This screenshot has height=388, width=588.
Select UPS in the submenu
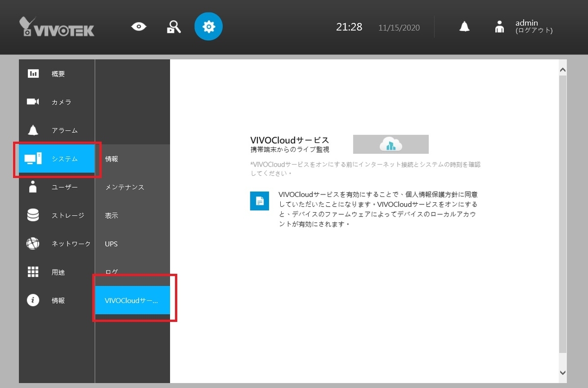pyautogui.click(x=133, y=243)
